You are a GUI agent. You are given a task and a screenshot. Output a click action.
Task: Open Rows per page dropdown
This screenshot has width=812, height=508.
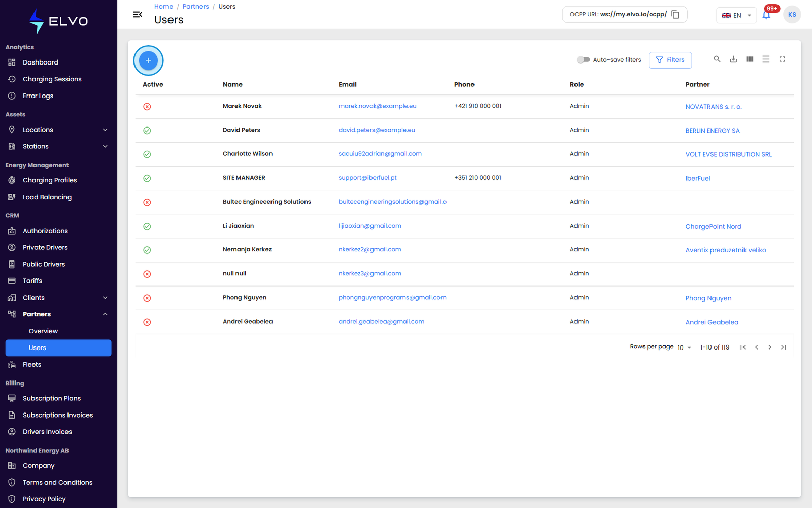[x=684, y=347]
